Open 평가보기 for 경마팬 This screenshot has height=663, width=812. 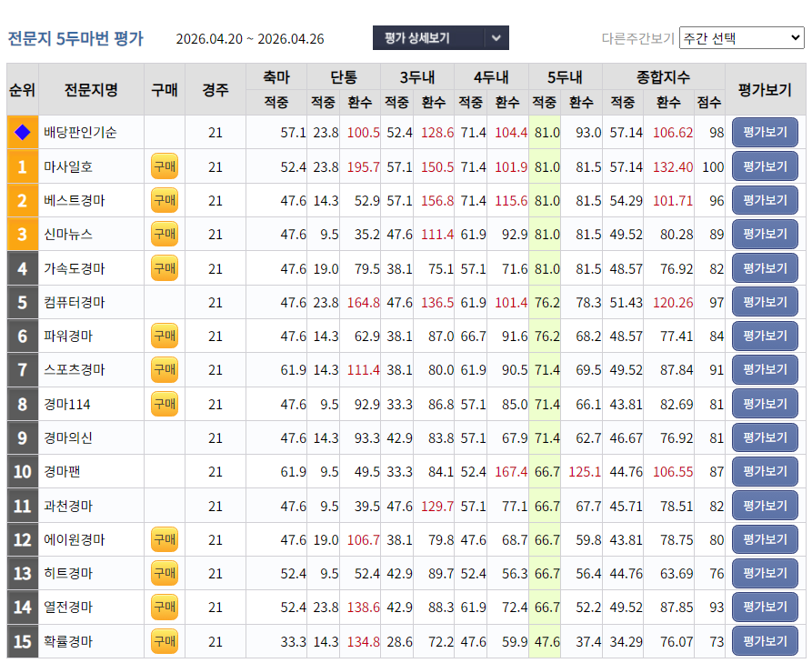764,471
